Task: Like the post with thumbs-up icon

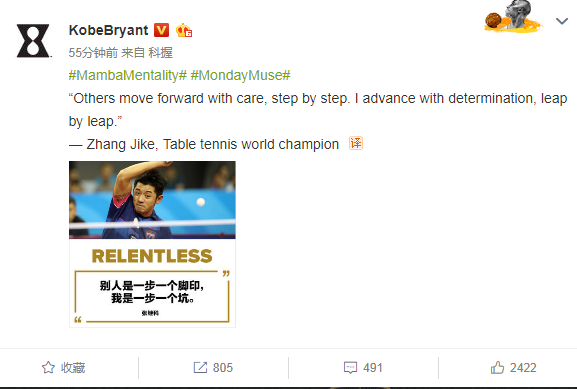Action: pos(497,367)
